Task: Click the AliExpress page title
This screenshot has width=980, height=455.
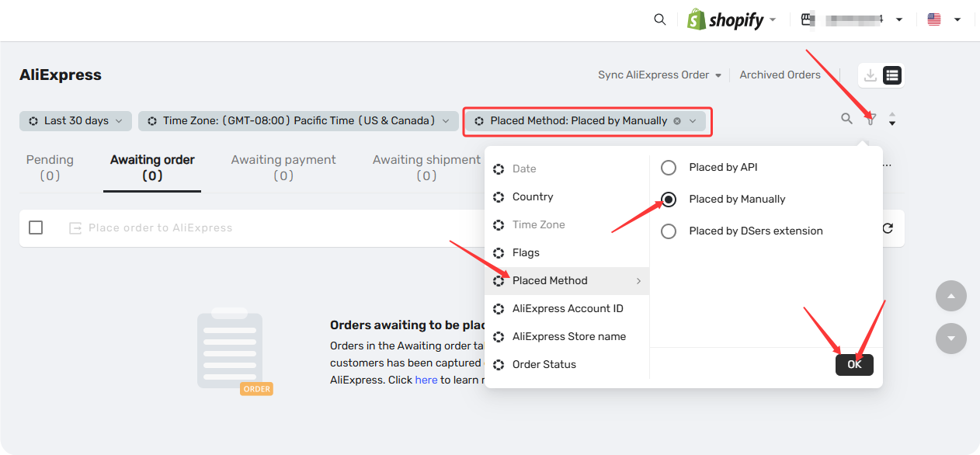Action: (x=61, y=75)
